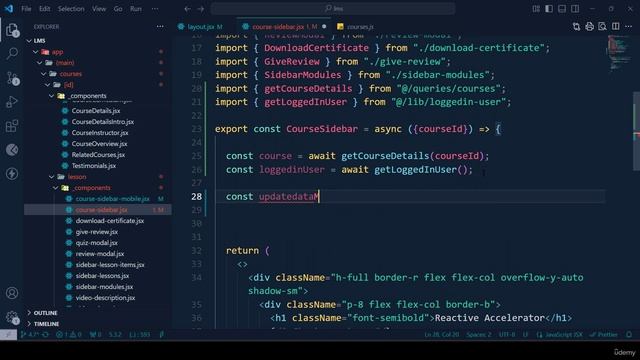Go back with the left arrow
This screenshot has height=360, width=640.
187,9
